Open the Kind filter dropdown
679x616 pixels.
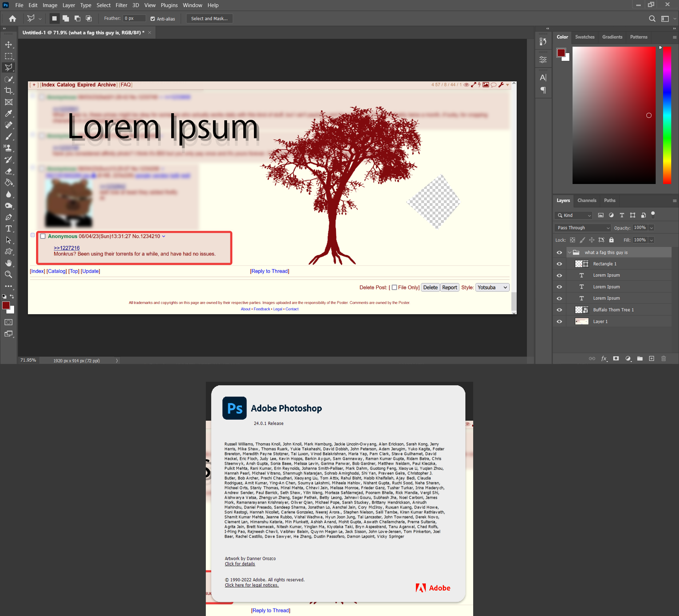coord(574,215)
